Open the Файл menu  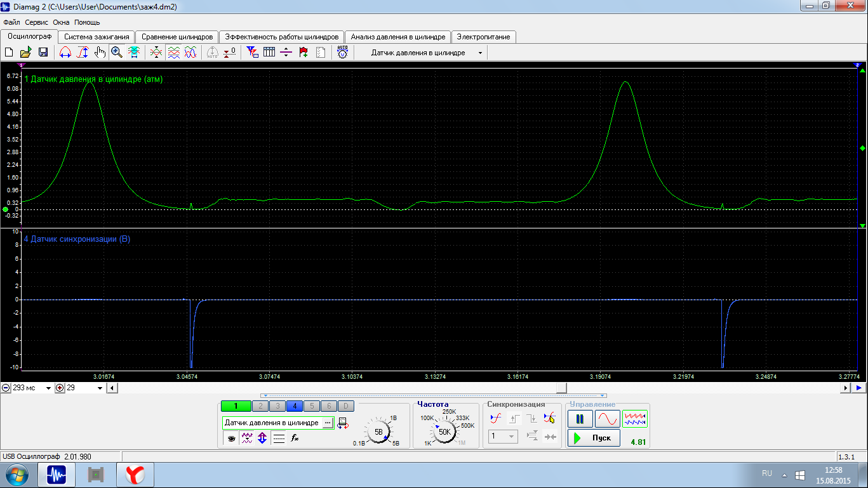[11, 22]
